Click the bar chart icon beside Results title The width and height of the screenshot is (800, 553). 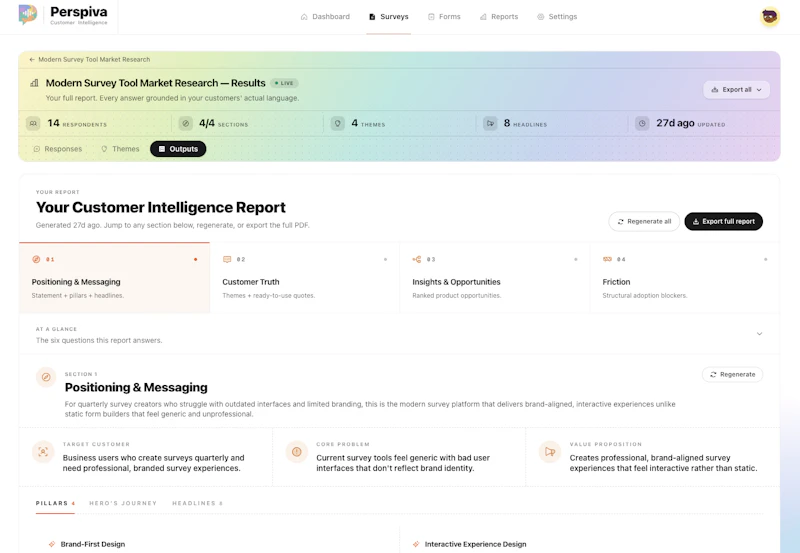(34, 83)
